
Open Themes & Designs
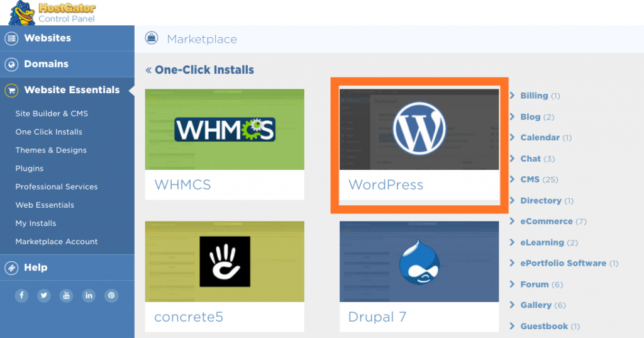(x=51, y=150)
